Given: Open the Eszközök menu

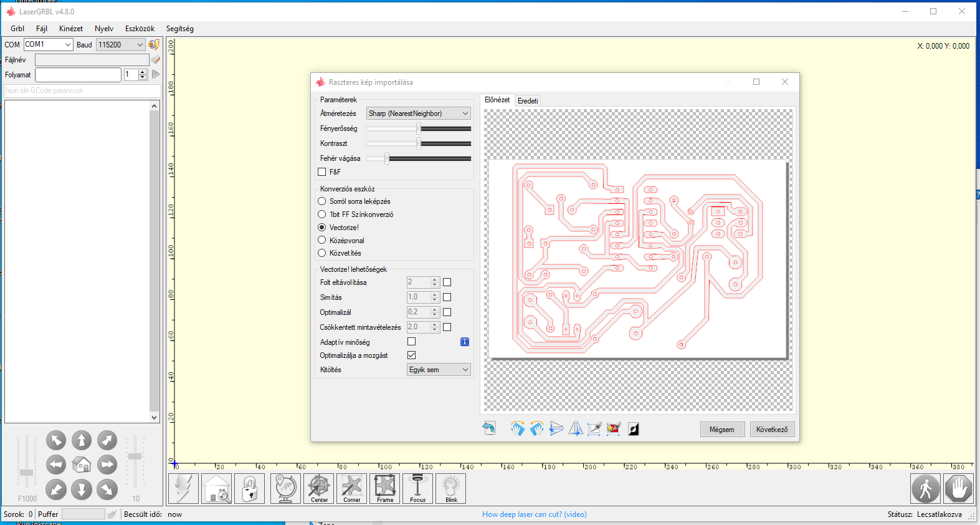Looking at the screenshot, I should tap(140, 29).
